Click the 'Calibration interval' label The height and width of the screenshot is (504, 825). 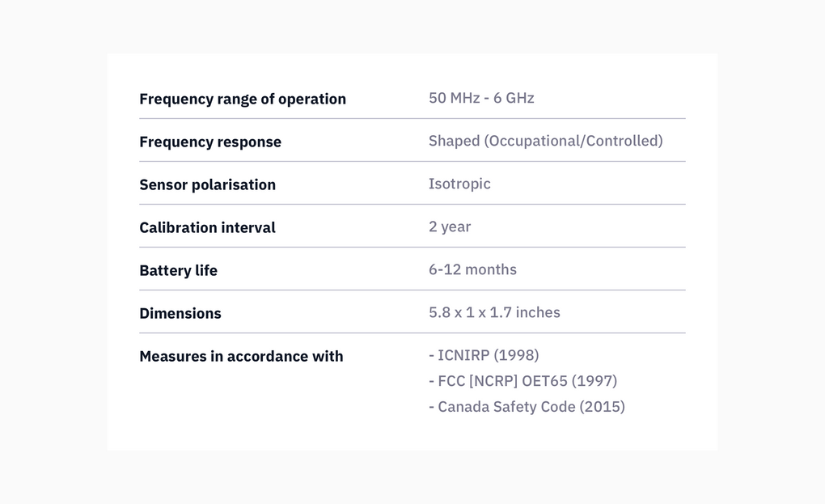(207, 227)
